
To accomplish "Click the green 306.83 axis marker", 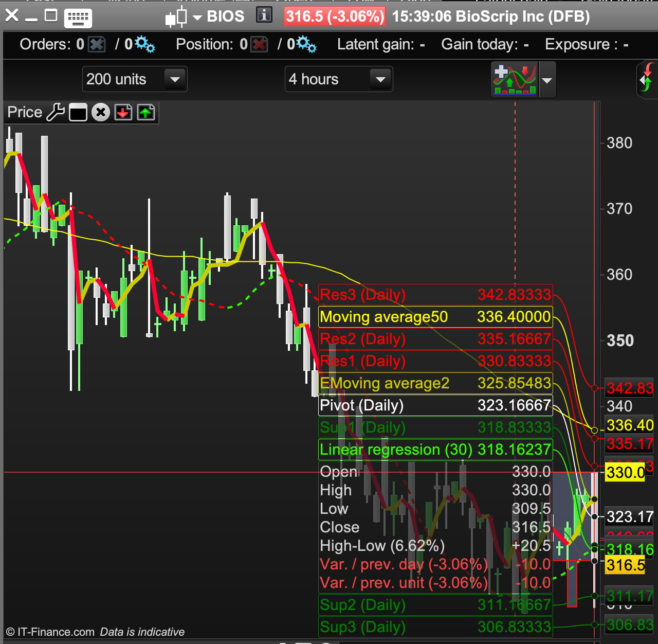I will coord(630,625).
